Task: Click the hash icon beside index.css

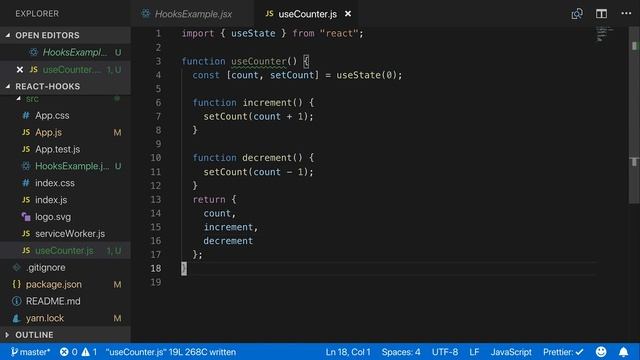Action: pyautogui.click(x=26, y=183)
